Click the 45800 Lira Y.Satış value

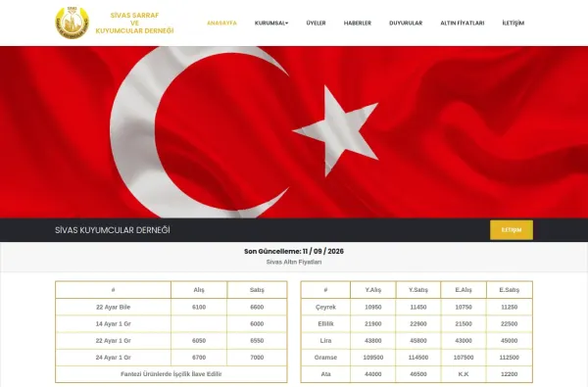[x=418, y=341]
